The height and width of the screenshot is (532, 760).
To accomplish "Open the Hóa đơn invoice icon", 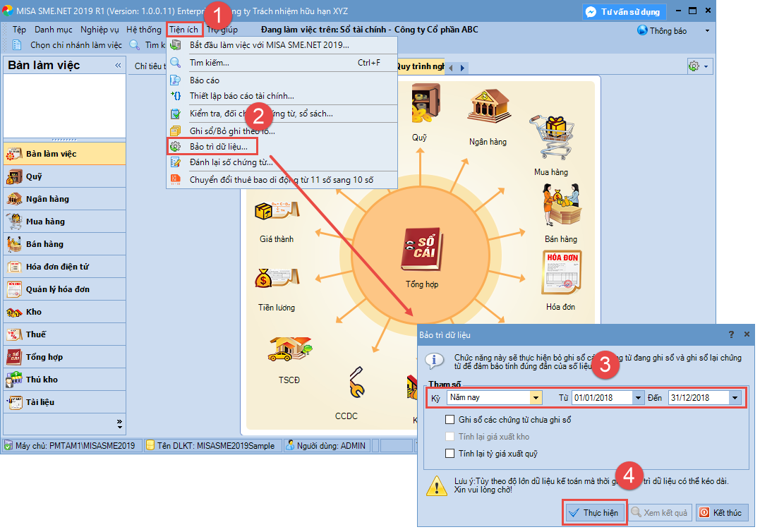I will pyautogui.click(x=561, y=274).
